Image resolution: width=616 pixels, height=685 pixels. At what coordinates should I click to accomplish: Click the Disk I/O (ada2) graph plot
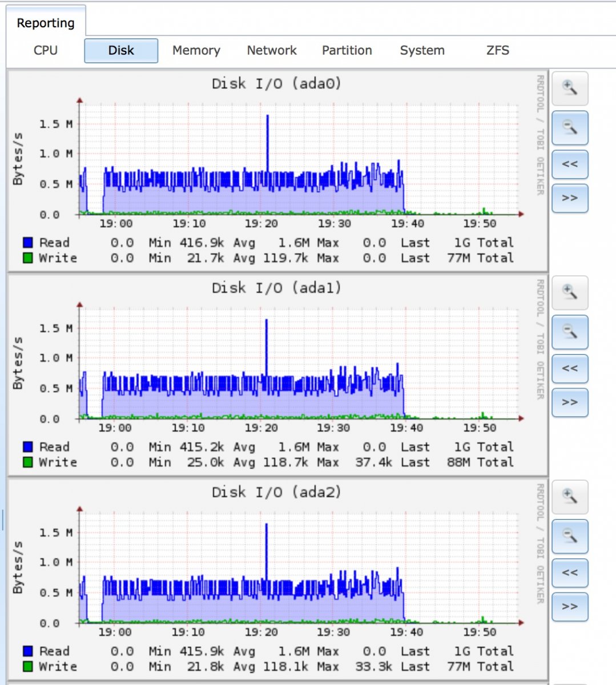[299, 569]
